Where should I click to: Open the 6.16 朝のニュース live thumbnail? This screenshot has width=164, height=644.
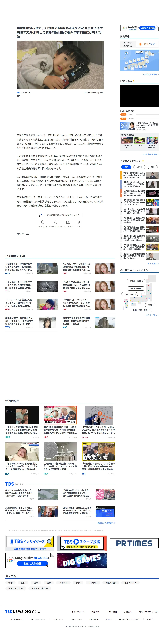tap(127, 126)
